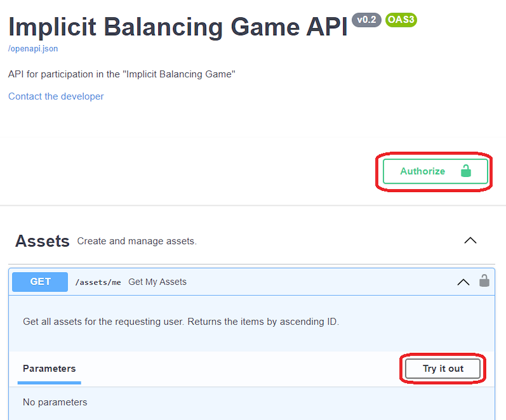Click the v0.2 version badge
The height and width of the screenshot is (420, 506).
[x=366, y=20]
